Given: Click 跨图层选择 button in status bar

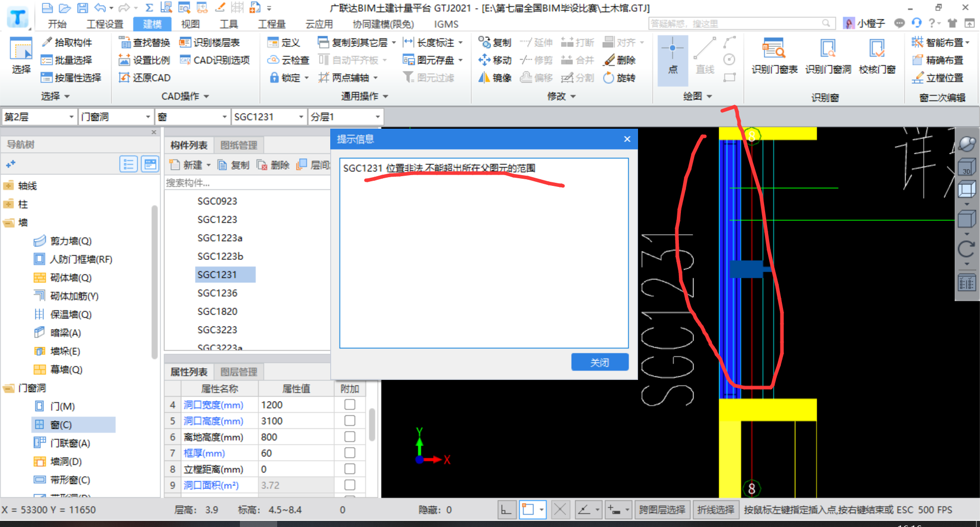Looking at the screenshot, I should point(662,510).
